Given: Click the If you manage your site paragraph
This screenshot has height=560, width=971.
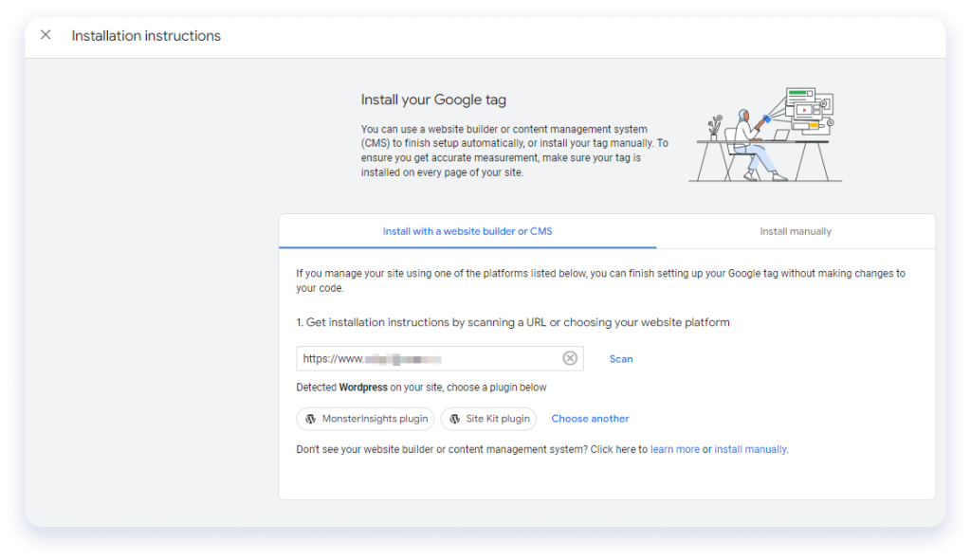Looking at the screenshot, I should click(x=599, y=280).
